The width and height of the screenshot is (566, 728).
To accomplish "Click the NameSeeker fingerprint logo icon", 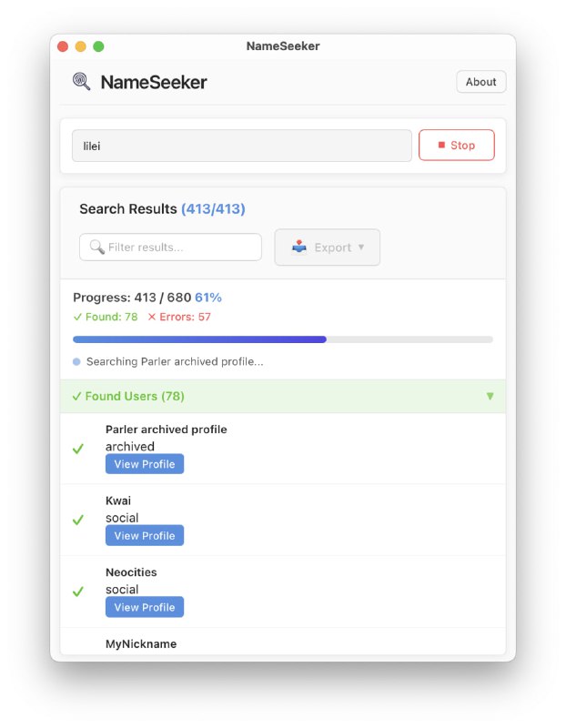I will click(82, 82).
